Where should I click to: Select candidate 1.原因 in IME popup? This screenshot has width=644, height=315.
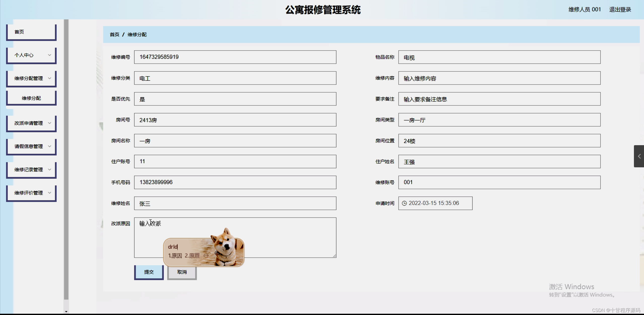click(x=175, y=256)
